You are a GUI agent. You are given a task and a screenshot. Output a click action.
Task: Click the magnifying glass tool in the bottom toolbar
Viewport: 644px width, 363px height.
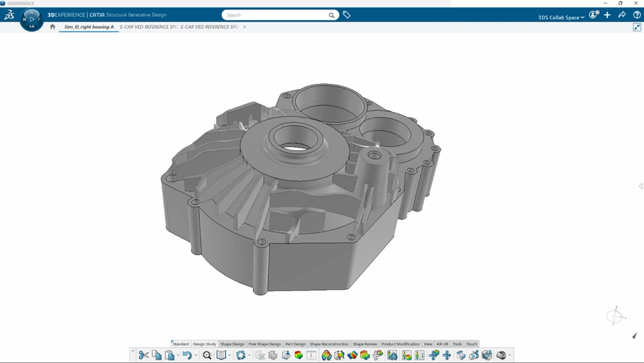point(207,355)
